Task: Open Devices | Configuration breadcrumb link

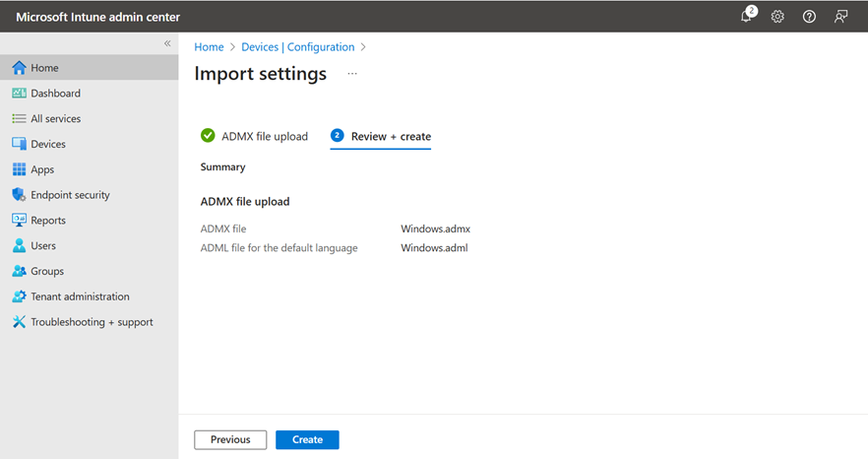Action: click(x=297, y=47)
